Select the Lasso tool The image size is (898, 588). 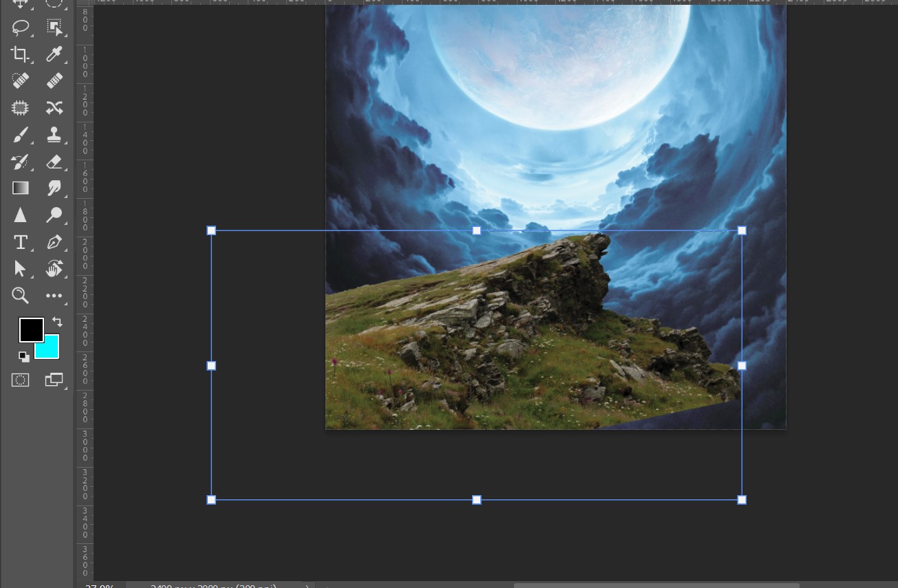tap(21, 28)
